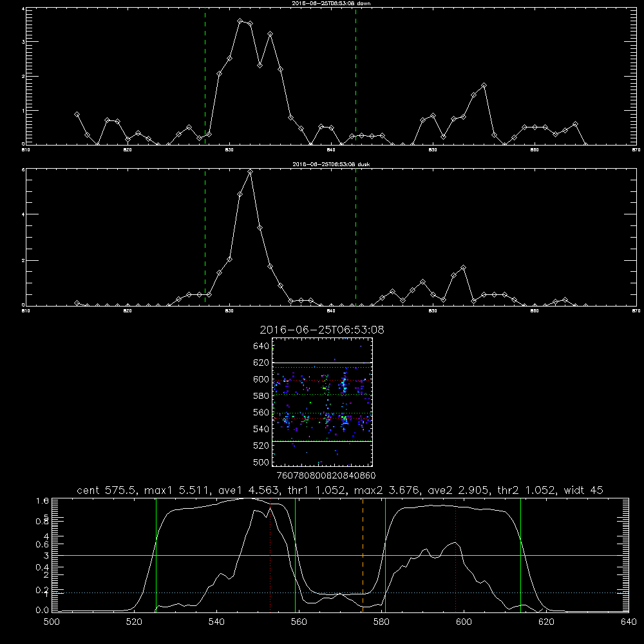Select the "widt 45" value

[583, 490]
